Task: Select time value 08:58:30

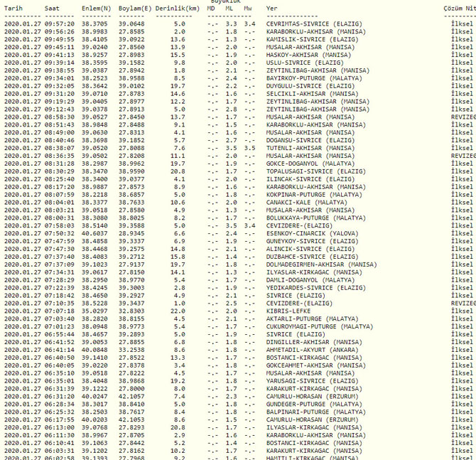Action: tap(60, 117)
